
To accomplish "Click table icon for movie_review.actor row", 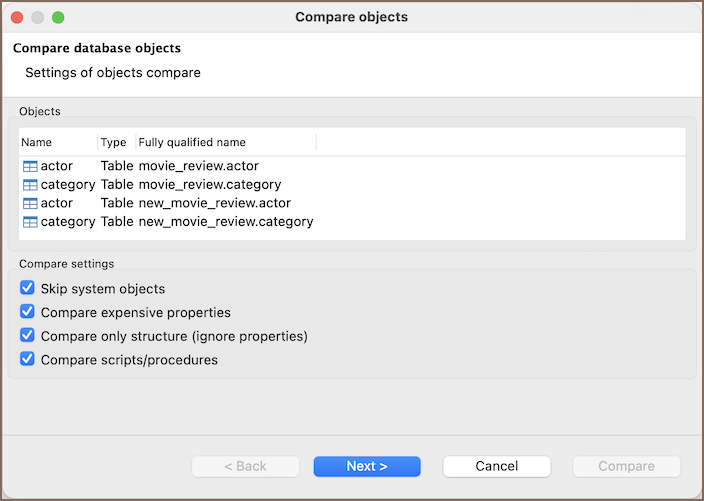I will click(29, 166).
